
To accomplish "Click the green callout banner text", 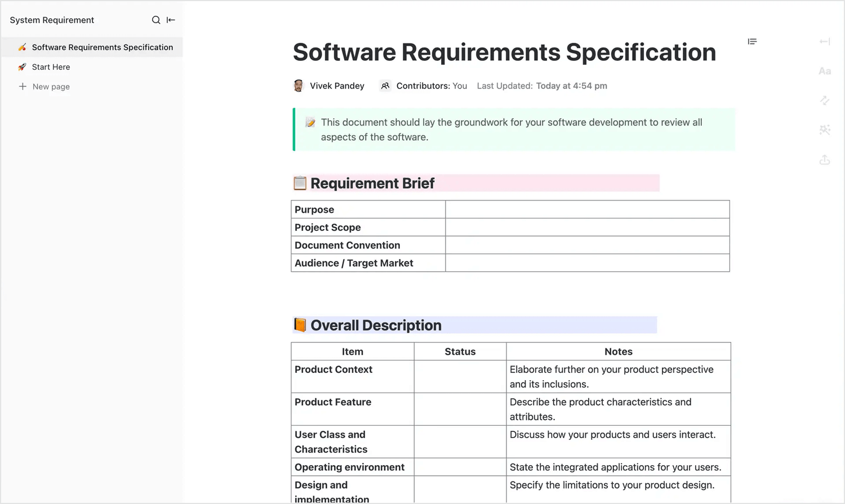I will click(512, 130).
